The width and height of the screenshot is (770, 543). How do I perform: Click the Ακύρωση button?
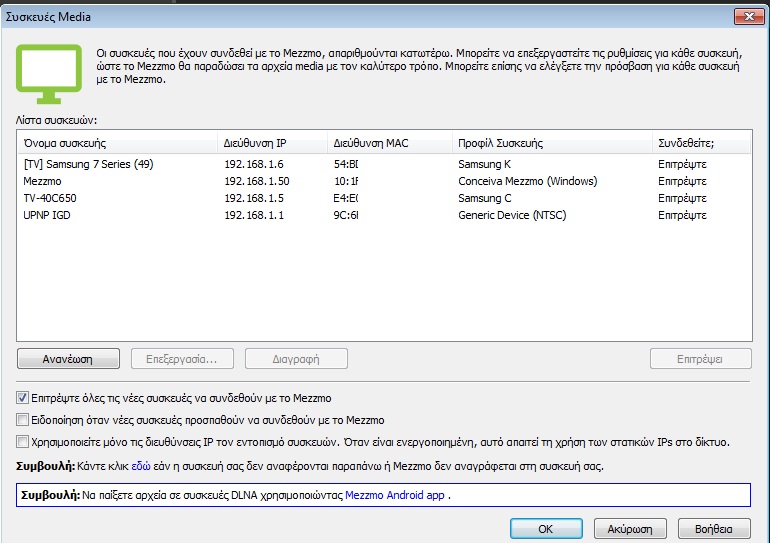click(x=630, y=529)
